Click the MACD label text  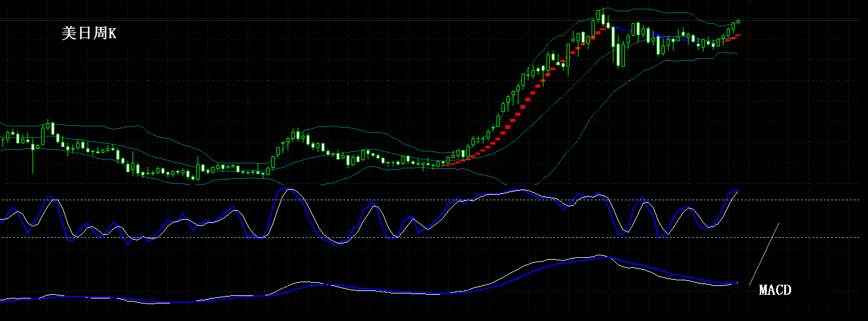click(x=775, y=290)
